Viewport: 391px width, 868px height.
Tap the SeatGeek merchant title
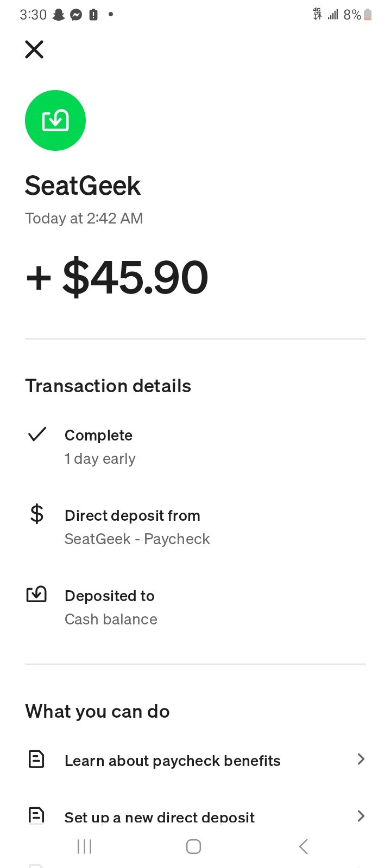click(x=83, y=186)
